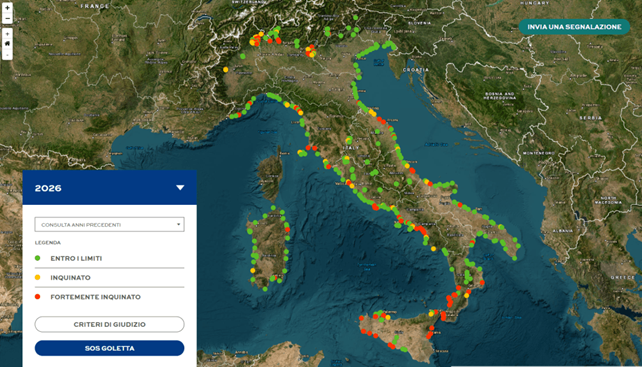Toggle the Entro i Limiti legend filter

(109, 258)
